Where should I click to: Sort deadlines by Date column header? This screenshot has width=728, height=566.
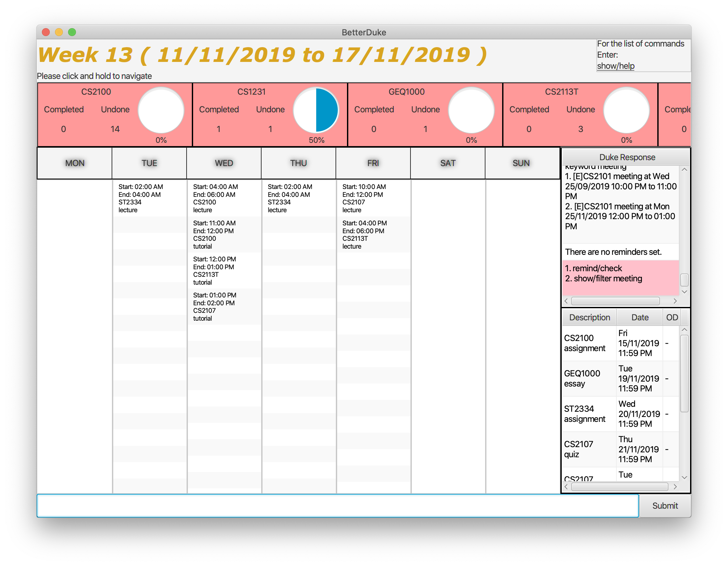click(640, 317)
